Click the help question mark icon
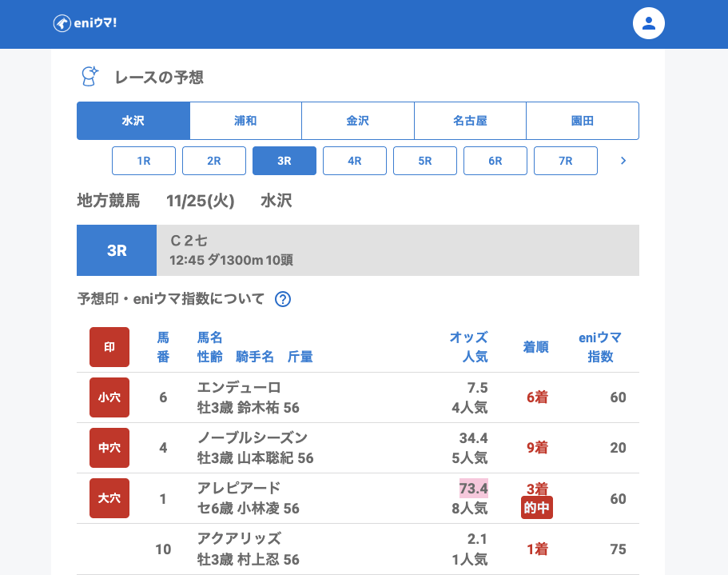The width and height of the screenshot is (728, 575). point(283,299)
